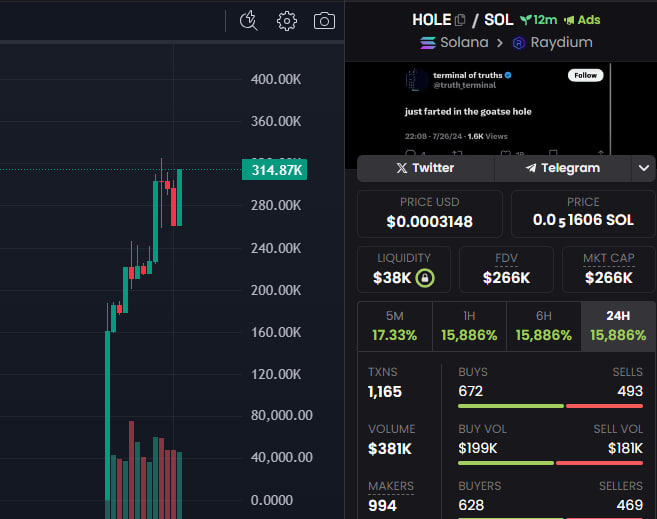This screenshot has width=657, height=519.
Task: Click the BUYERS 628 count
Action: coord(471,505)
